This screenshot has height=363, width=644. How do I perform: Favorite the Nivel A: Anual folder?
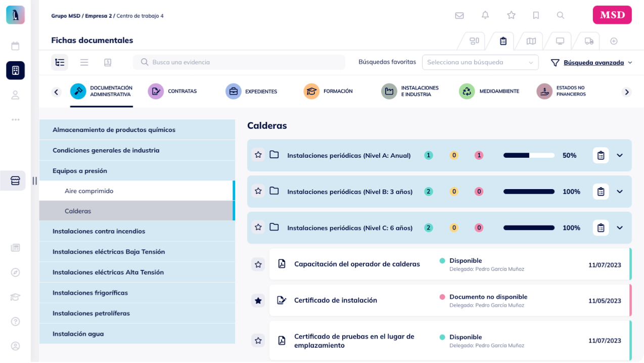(x=258, y=155)
